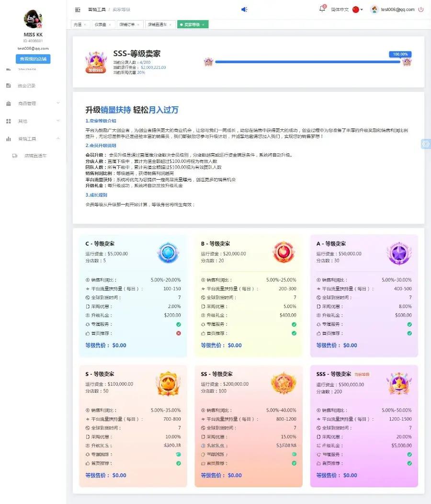Click the 2.会员升级说明 heading

(x=101, y=146)
